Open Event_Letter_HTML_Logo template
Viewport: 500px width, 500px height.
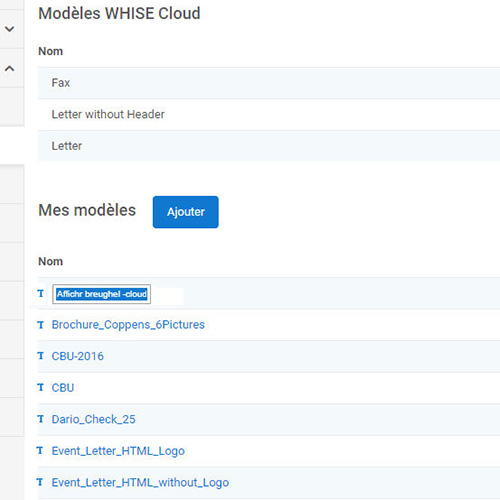click(118, 451)
